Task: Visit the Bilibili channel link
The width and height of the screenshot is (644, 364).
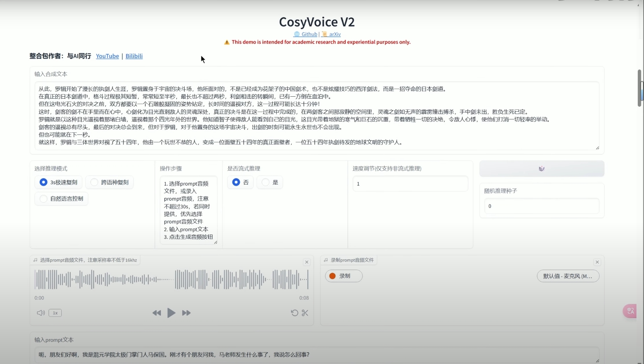Action: 133,56
